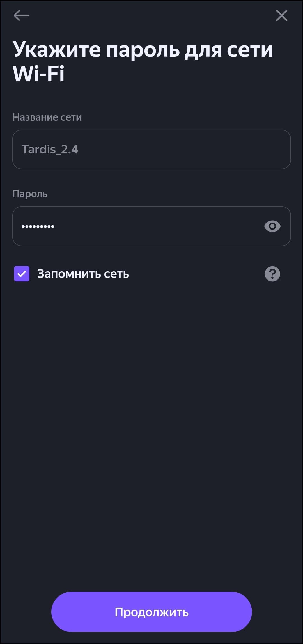303x644 pixels.
Task: Close the Wi-Fi password screen
Action: [281, 15]
